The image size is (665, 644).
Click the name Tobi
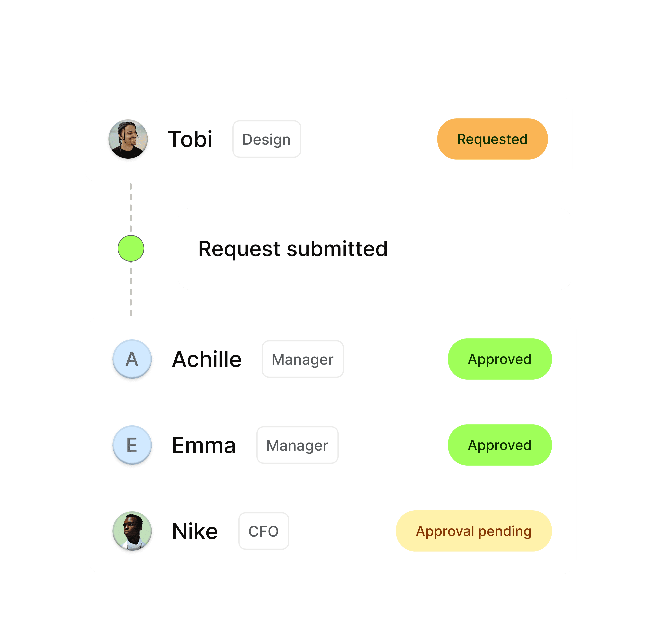190,139
